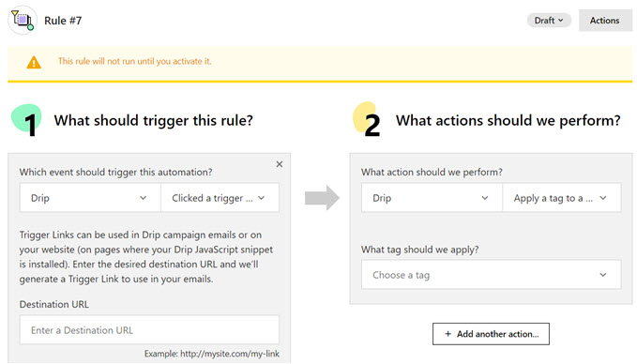This screenshot has height=364, width=637.
Task: Click the activation warning banner text
Action: (x=134, y=61)
